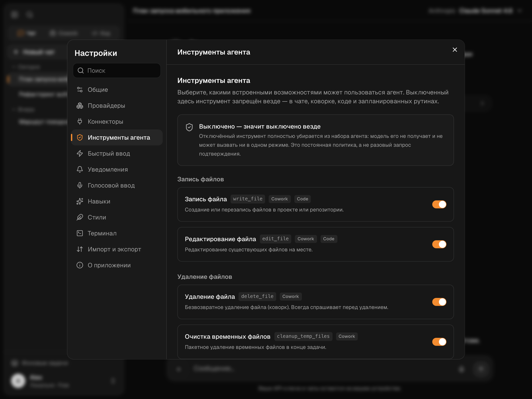Click the search magnifier icon in settings
Screen dimensions: 532x399
click(x=80, y=70)
